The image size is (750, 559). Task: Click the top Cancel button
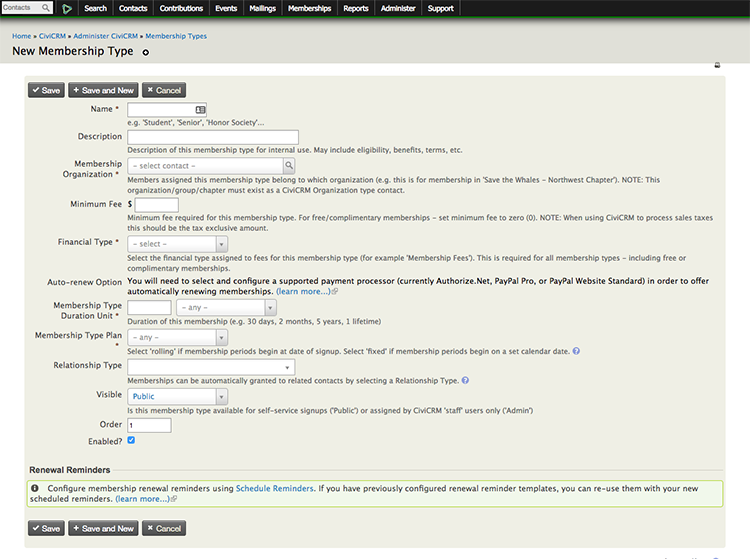[x=164, y=90]
